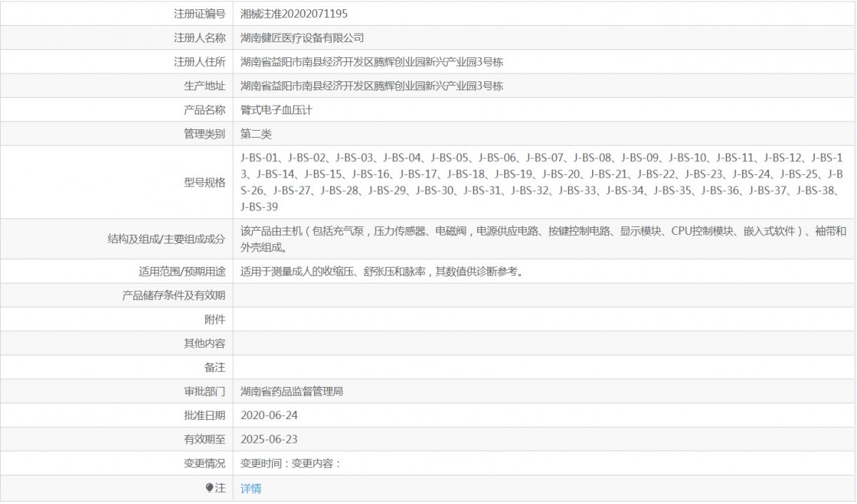Select expiry date 2025-06-23
857x504 pixels.
(269, 439)
